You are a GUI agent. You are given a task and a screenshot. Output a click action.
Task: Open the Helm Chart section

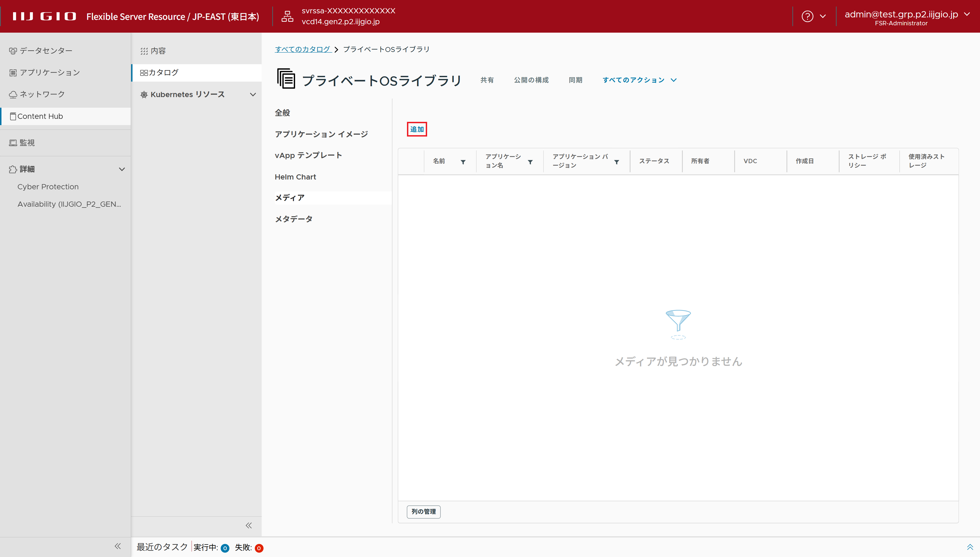295,177
